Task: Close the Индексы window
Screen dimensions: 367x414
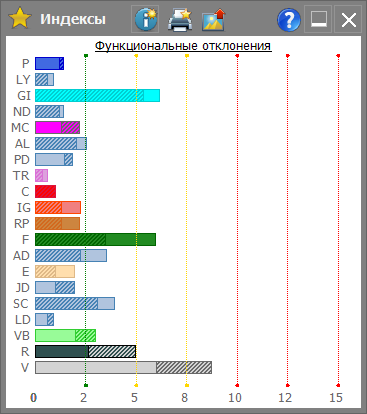Action: (x=349, y=19)
